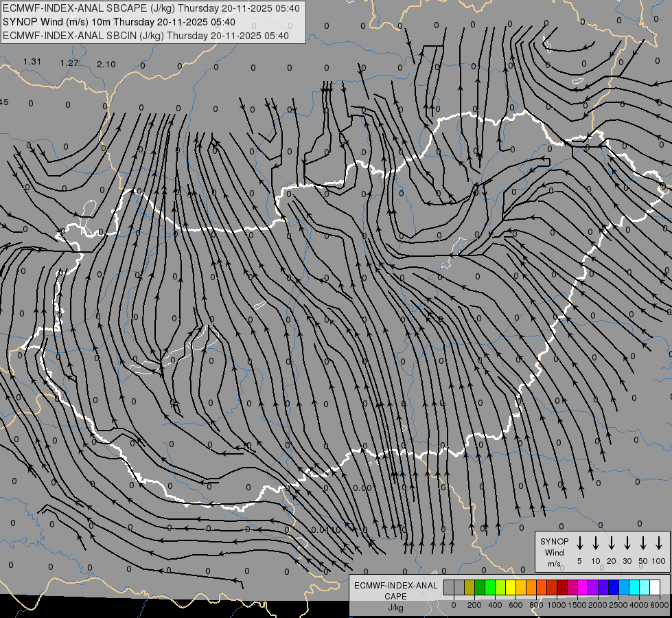Viewport: 672px width, 618px height.
Task: Click the SBCAPE title line
Action: coord(151,8)
